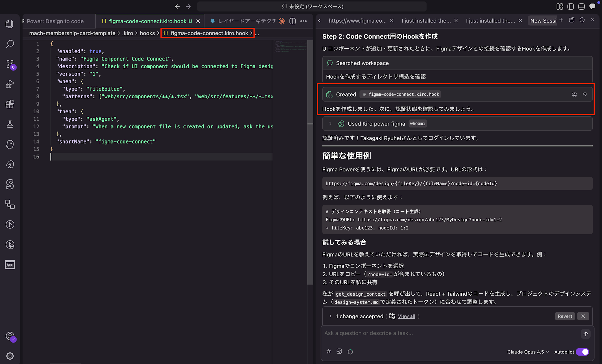Select the New Session tab
Viewport: 602px width, 364px height.
tap(543, 20)
